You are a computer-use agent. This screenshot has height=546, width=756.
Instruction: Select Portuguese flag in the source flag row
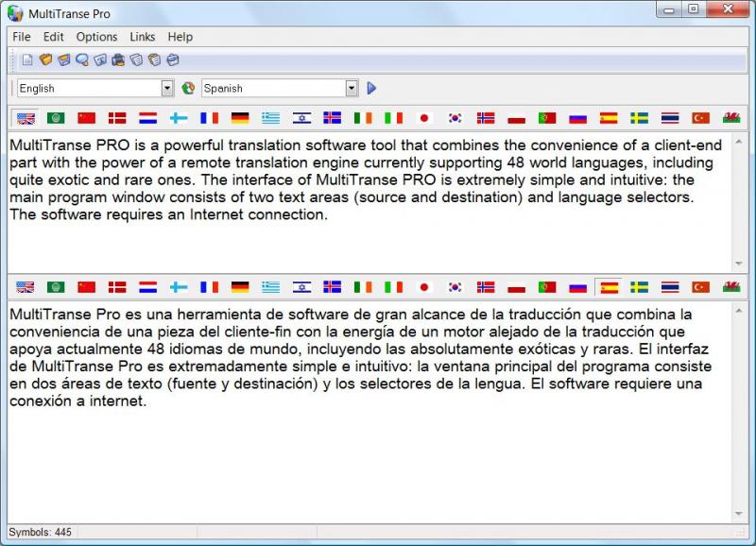pyautogui.click(x=547, y=118)
